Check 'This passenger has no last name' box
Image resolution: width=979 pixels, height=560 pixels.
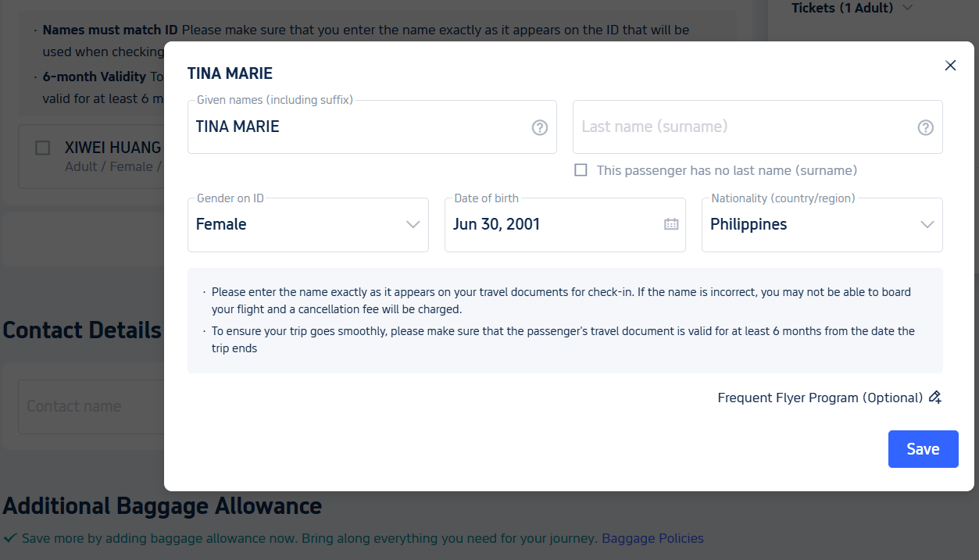click(x=581, y=170)
